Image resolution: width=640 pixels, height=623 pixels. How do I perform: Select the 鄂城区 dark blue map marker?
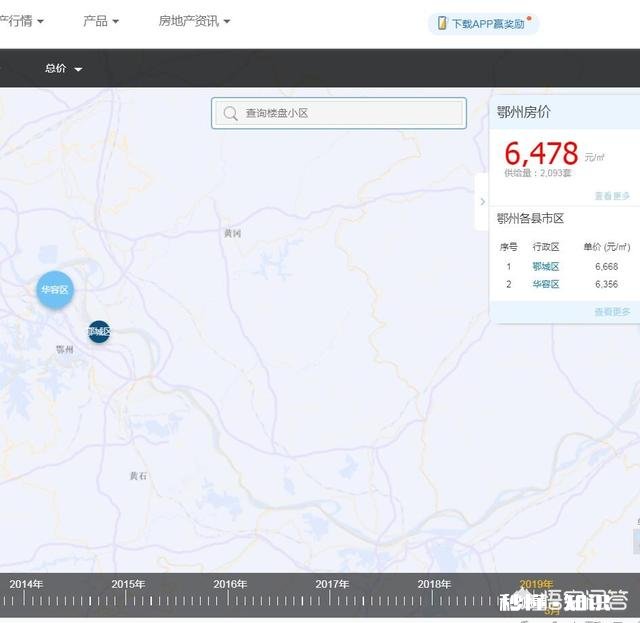(99, 332)
